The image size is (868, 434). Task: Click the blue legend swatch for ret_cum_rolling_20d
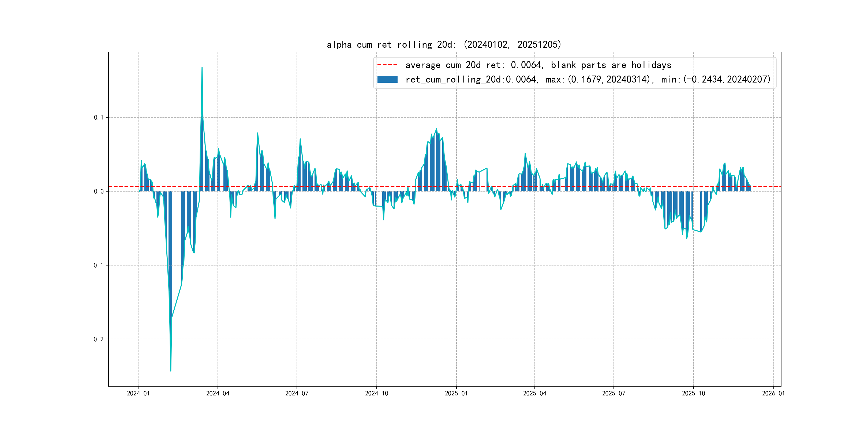coord(387,80)
